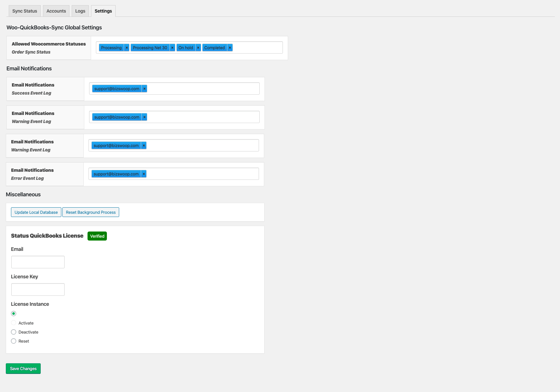This screenshot has height=392, width=560.
Task: Select the Reset license radio option
Action: click(x=14, y=341)
